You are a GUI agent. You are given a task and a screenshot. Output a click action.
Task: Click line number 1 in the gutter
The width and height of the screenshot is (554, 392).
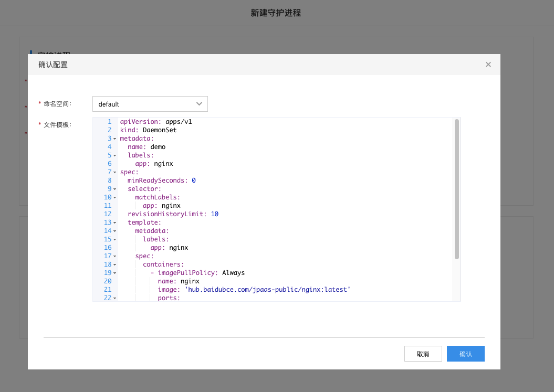[110, 122]
